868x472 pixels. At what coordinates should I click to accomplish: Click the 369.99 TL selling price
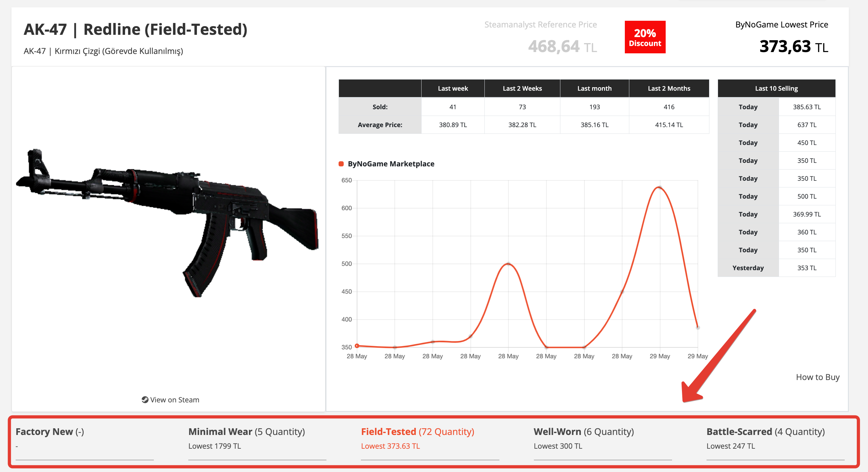click(807, 214)
